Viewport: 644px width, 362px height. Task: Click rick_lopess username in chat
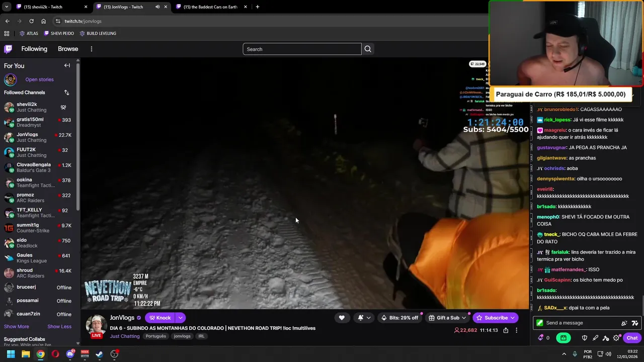click(x=556, y=120)
